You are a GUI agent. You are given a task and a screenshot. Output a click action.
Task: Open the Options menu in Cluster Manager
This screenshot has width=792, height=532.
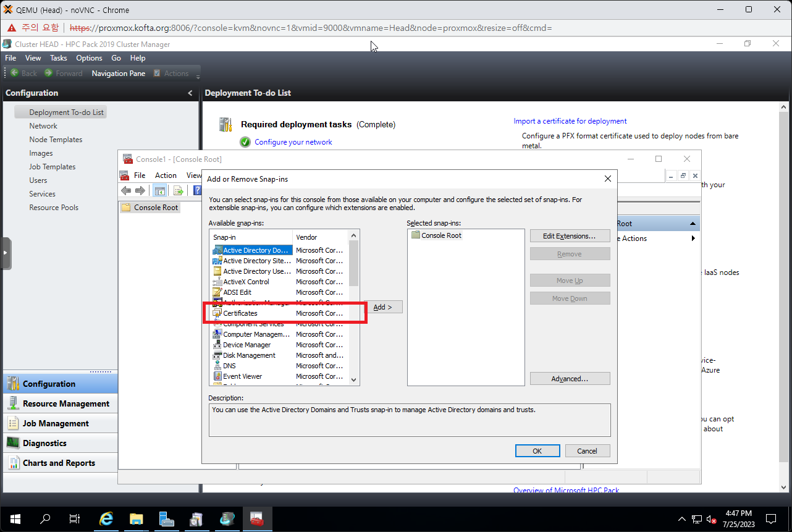[x=89, y=58]
